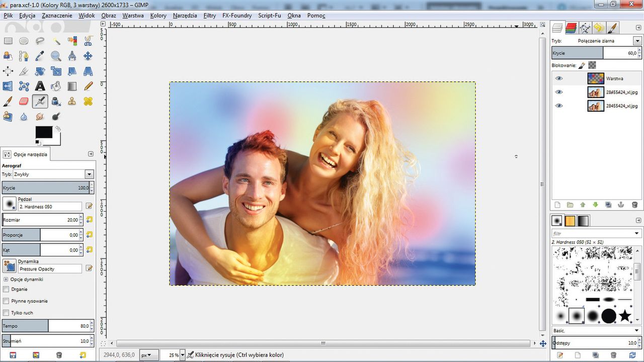Viewport: 644px width, 362px height.
Task: Open the Basic brush tag dropdown
Action: pos(637,330)
